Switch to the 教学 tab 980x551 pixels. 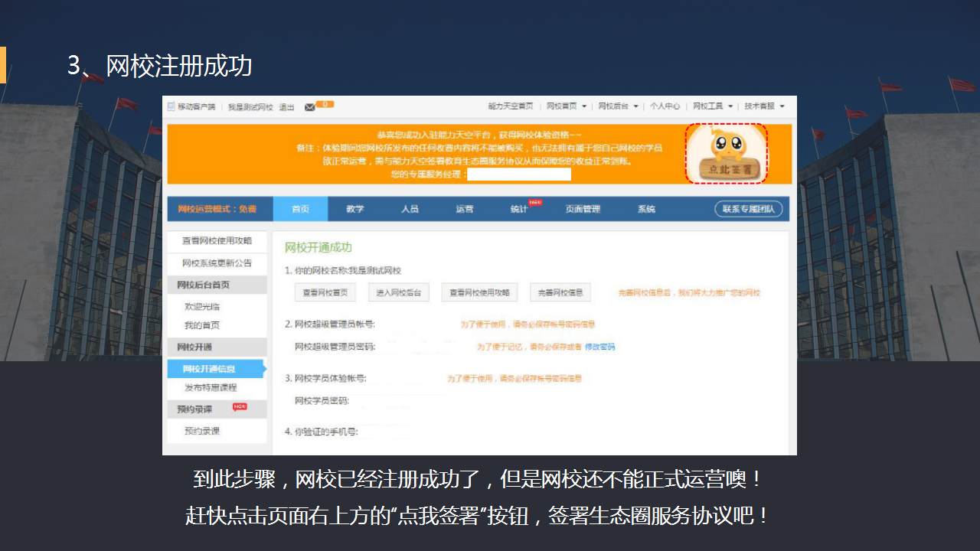(x=354, y=209)
